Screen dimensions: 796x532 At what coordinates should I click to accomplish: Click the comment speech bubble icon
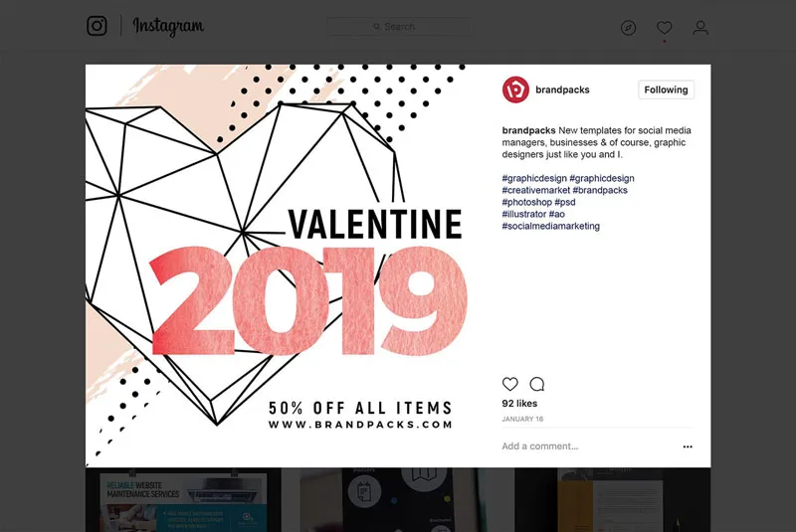click(x=537, y=384)
